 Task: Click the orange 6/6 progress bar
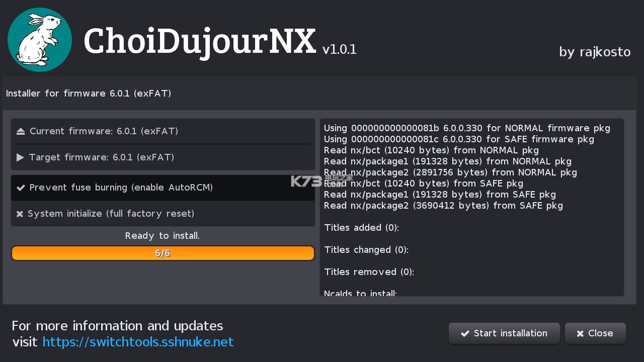[163, 253]
